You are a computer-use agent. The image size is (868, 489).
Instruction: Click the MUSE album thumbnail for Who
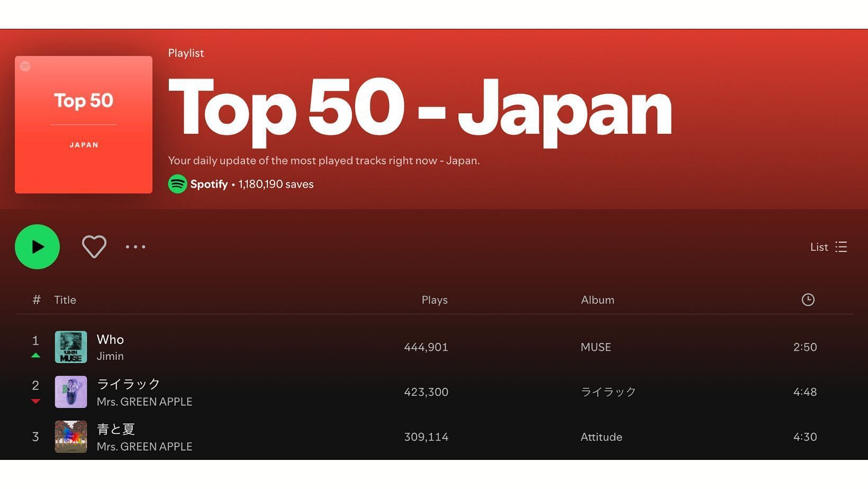click(71, 347)
